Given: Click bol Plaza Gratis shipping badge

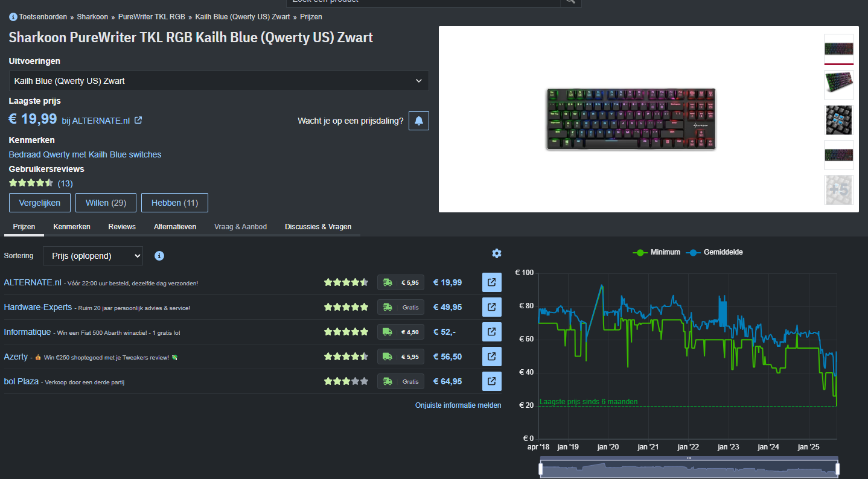Looking at the screenshot, I should 401,381.
